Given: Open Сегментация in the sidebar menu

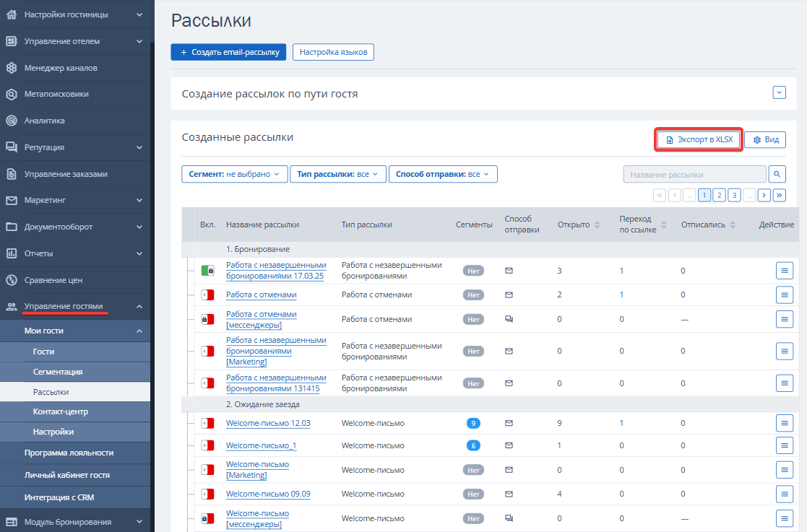Looking at the screenshot, I should point(58,372).
